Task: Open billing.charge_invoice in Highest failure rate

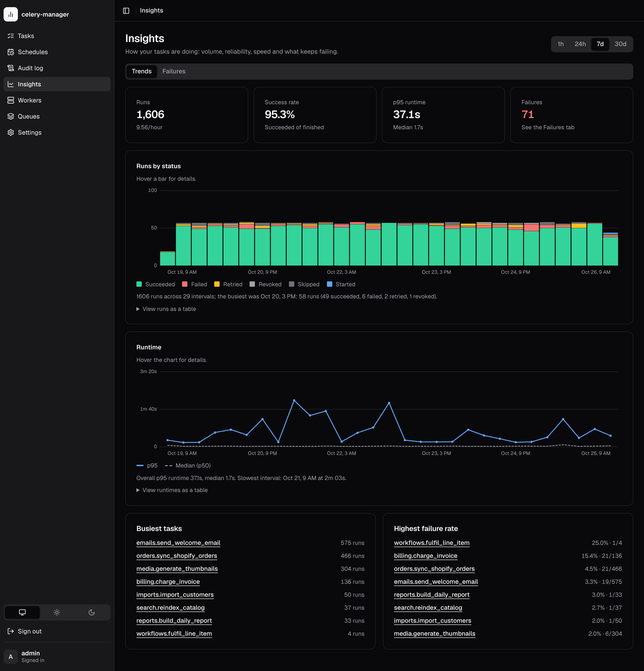Action: click(x=425, y=556)
